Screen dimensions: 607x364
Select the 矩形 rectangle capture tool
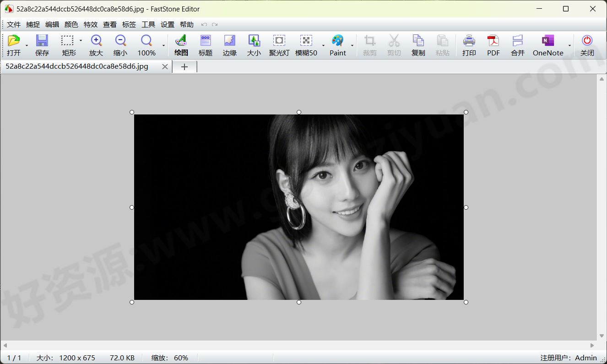click(x=68, y=44)
